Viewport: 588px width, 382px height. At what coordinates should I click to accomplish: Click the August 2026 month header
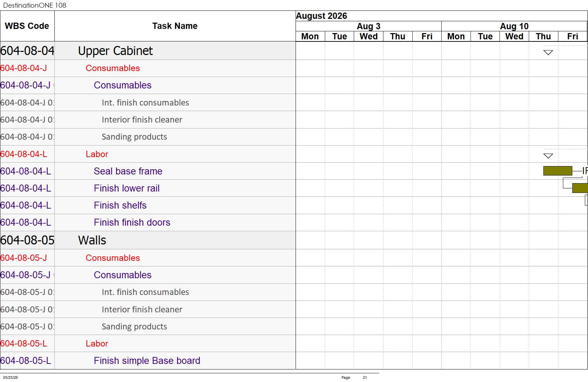pos(321,16)
